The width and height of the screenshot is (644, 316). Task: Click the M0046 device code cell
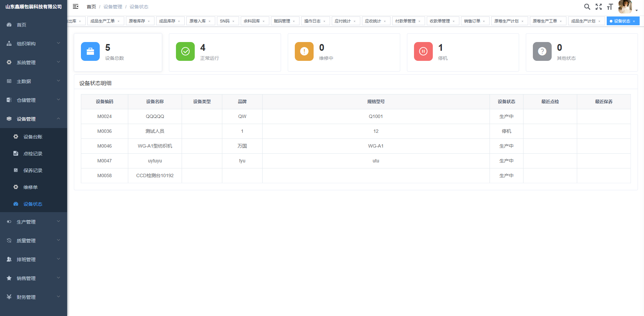point(104,146)
